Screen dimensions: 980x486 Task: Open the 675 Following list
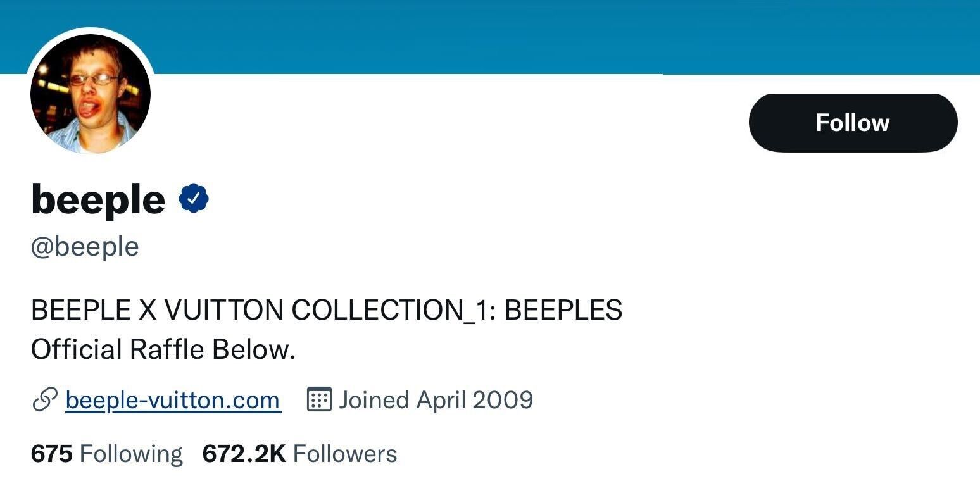[106, 454]
